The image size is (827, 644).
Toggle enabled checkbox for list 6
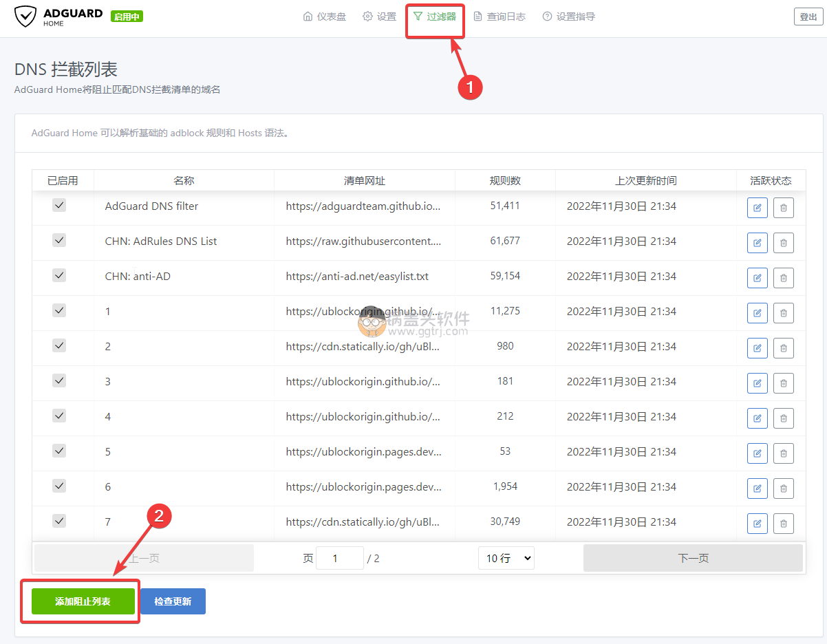59,486
